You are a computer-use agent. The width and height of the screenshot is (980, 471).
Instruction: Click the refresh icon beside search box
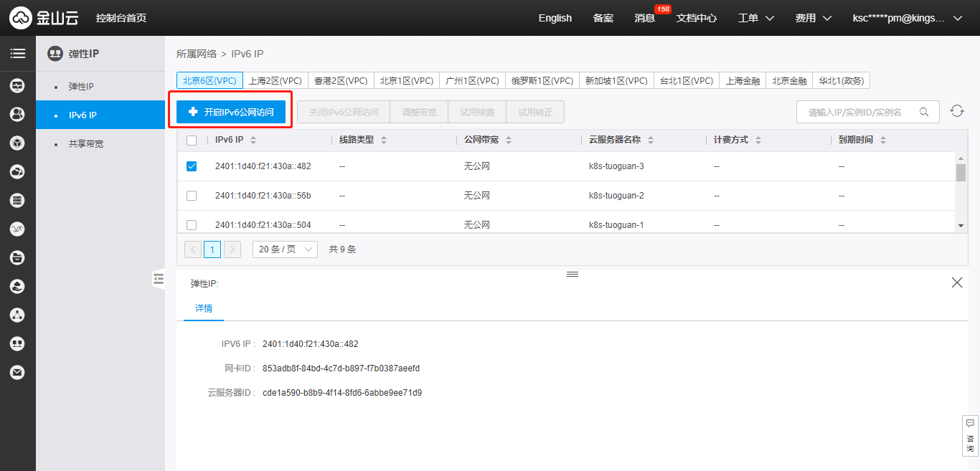point(956,111)
